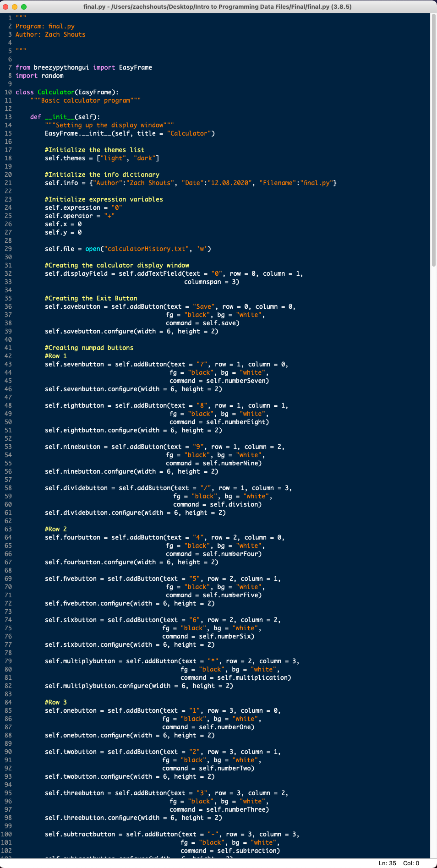This screenshot has width=437, height=868.
Task: Click the 'Ln: 35' status bar entry
Action: pos(387,863)
